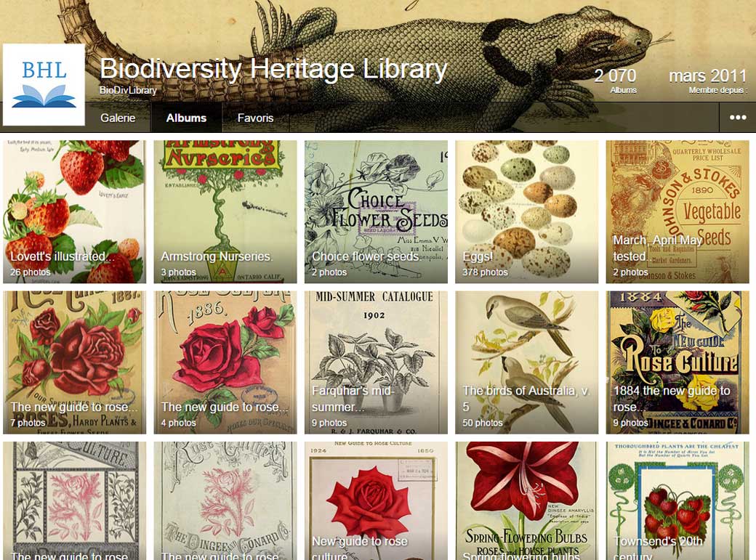The height and width of the screenshot is (560, 756).
Task: Click the Biodiversity Heritage Library title
Action: pos(273,68)
